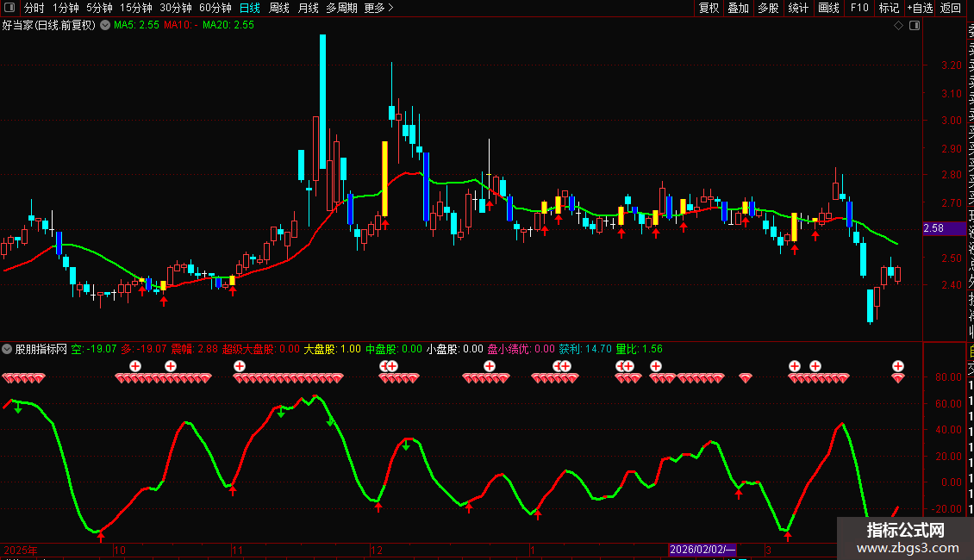
Task: Click the 40.00 indicator axis label
Action: click(x=948, y=430)
